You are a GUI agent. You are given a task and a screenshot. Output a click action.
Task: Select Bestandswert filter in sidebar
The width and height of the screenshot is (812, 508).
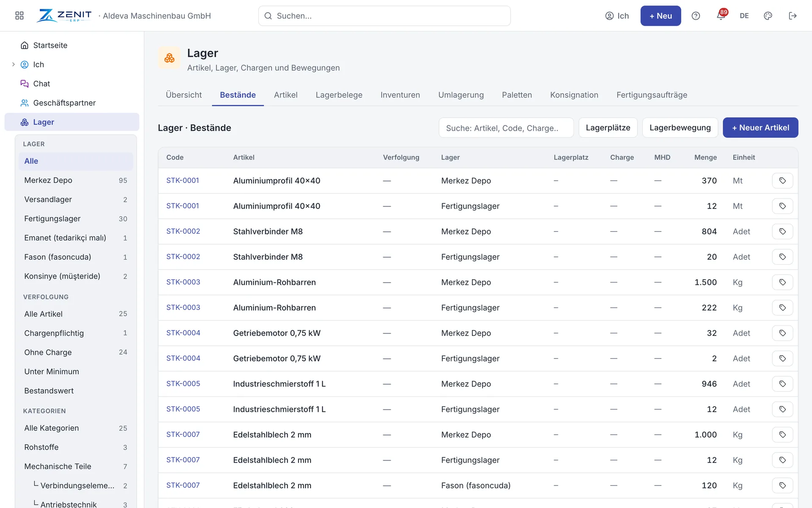tap(76, 391)
